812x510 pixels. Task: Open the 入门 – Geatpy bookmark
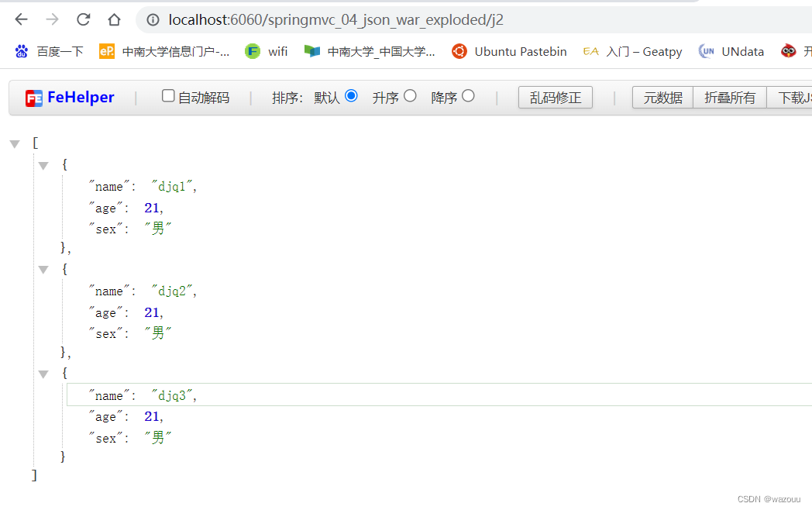[x=632, y=51]
